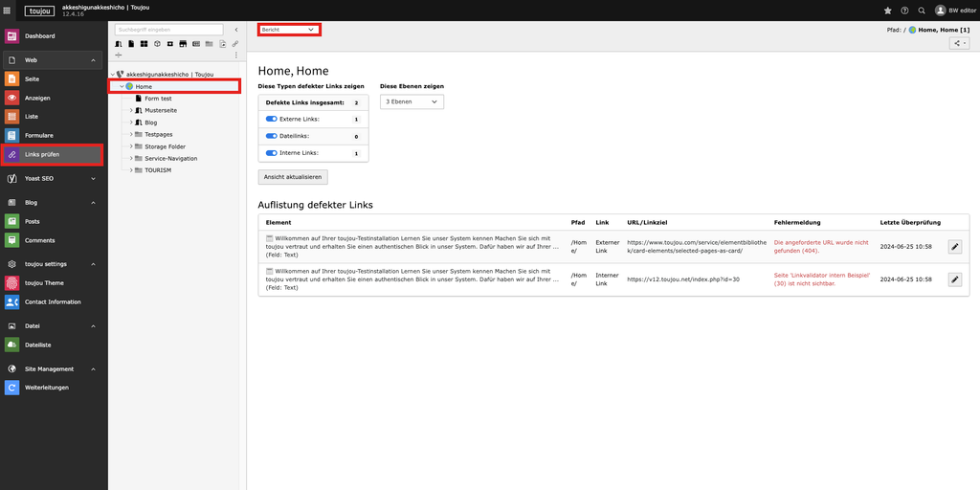Click the page tree search field
The image size is (980, 490).
pyautogui.click(x=168, y=30)
